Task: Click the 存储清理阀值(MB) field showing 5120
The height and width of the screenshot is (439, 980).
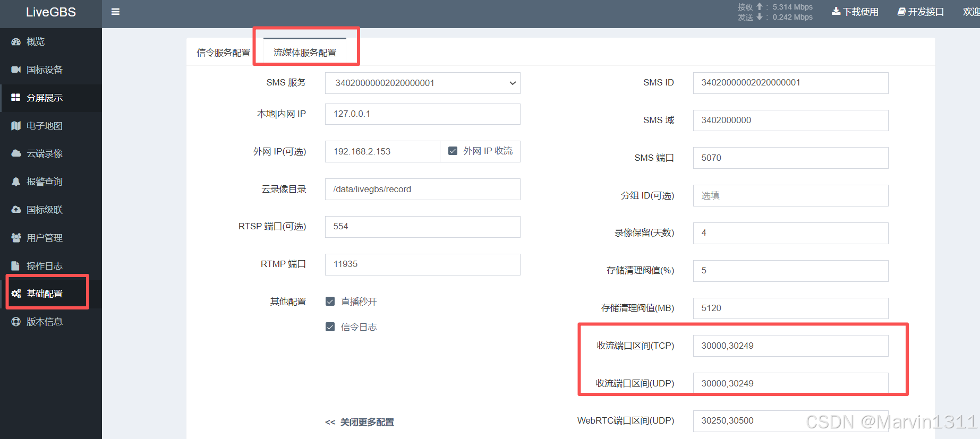Action: point(790,308)
